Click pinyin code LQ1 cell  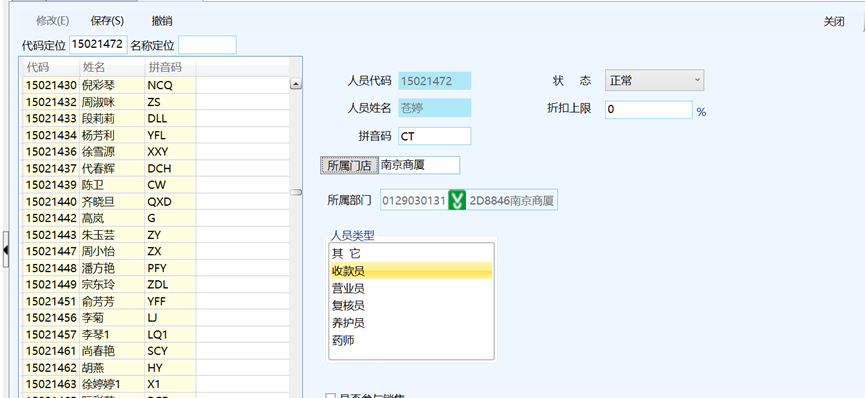170,335
